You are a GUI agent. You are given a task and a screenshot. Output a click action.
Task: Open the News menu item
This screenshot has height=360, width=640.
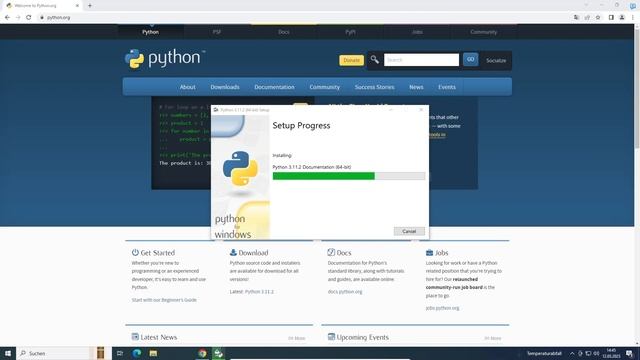(416, 87)
